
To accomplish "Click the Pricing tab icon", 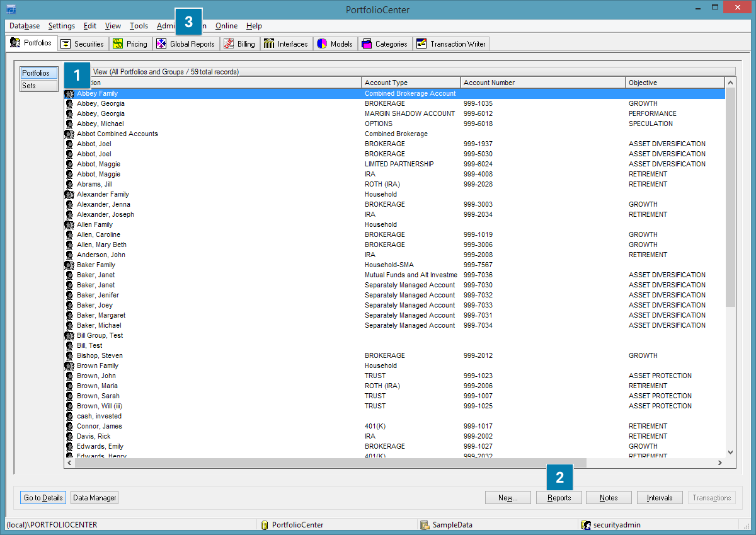I will point(118,43).
